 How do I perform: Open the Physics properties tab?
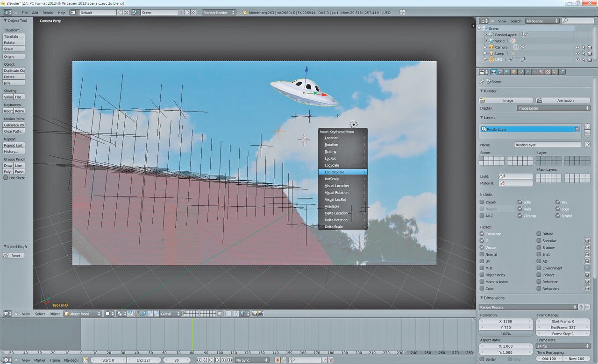point(562,72)
